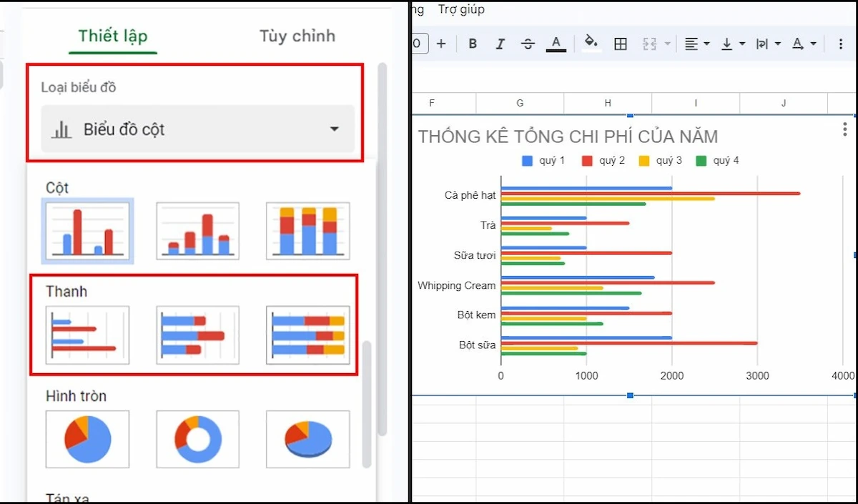This screenshot has height=504, width=858.
Task: Select the doughnut chart under Hình tròn
Action: pyautogui.click(x=198, y=439)
